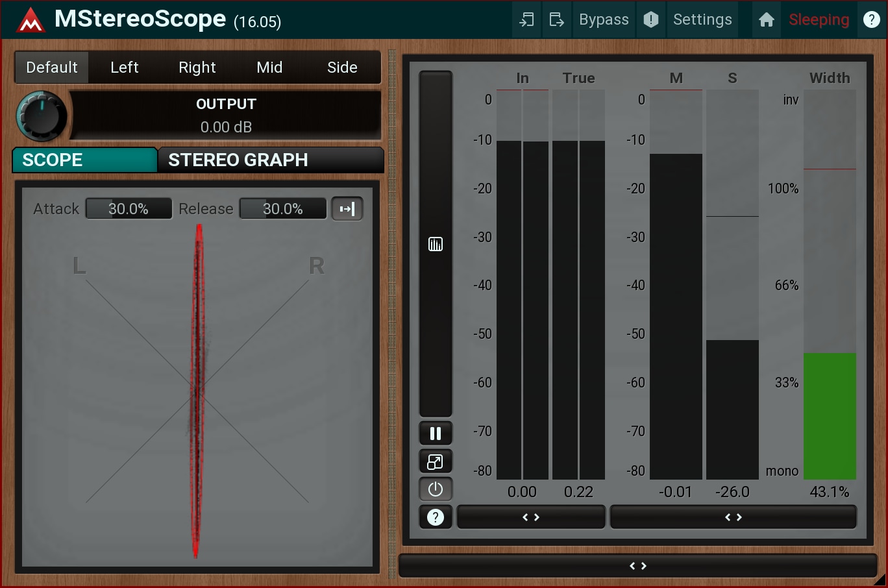The width and height of the screenshot is (888, 588).
Task: Toggle the scope attack/release mode button
Action: (x=347, y=209)
